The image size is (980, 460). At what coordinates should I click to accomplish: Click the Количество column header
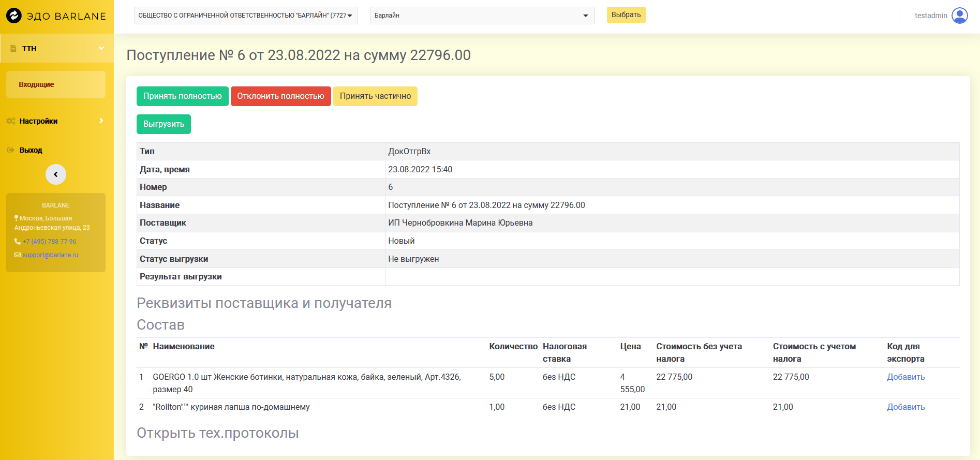coord(513,347)
